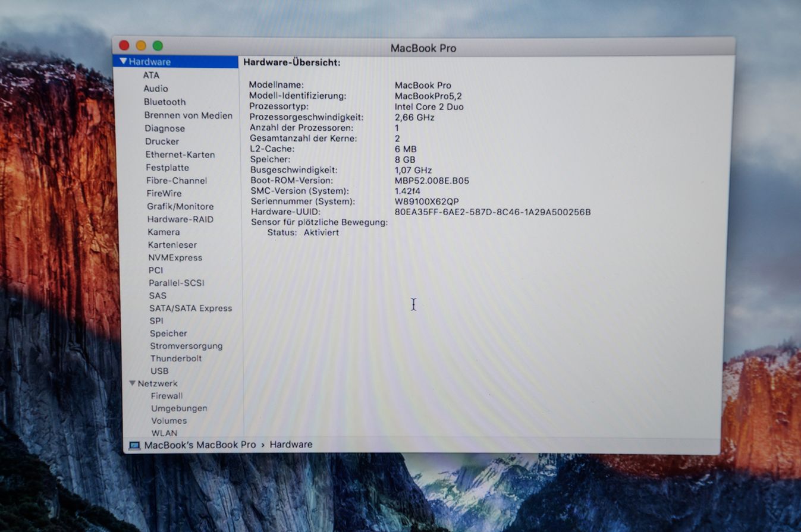This screenshot has width=801, height=532.
Task: Select SPI in the sidebar
Action: [156, 321]
